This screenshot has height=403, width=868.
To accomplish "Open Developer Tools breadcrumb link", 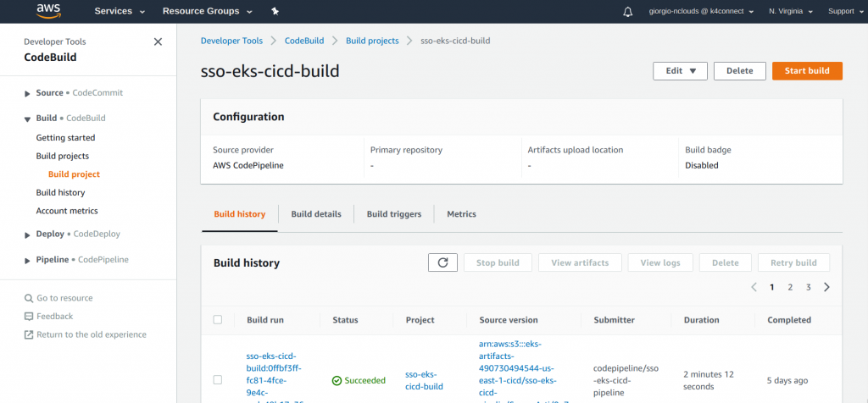I will point(231,41).
